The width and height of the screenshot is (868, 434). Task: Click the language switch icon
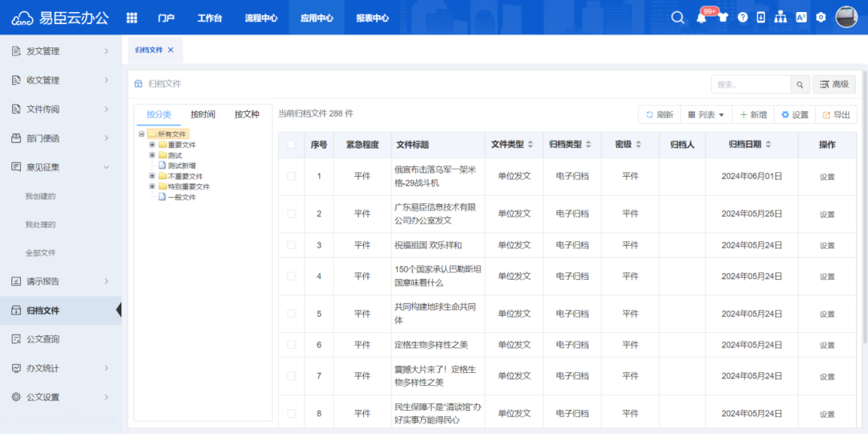pos(801,18)
